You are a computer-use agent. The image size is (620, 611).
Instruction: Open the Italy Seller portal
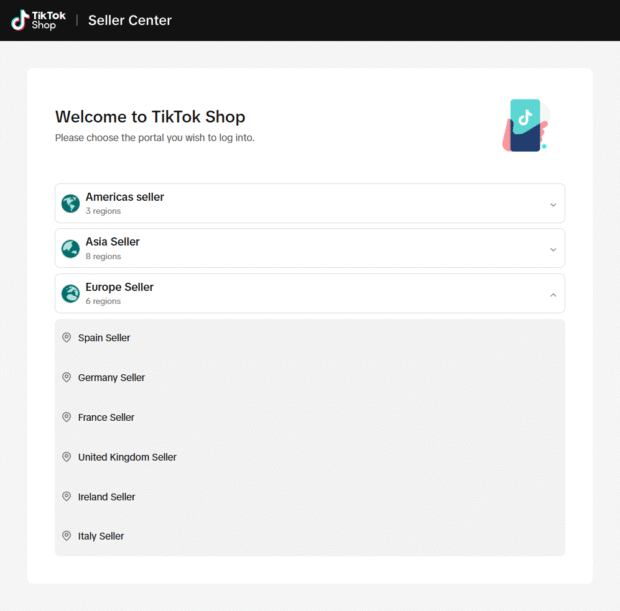[310, 536]
